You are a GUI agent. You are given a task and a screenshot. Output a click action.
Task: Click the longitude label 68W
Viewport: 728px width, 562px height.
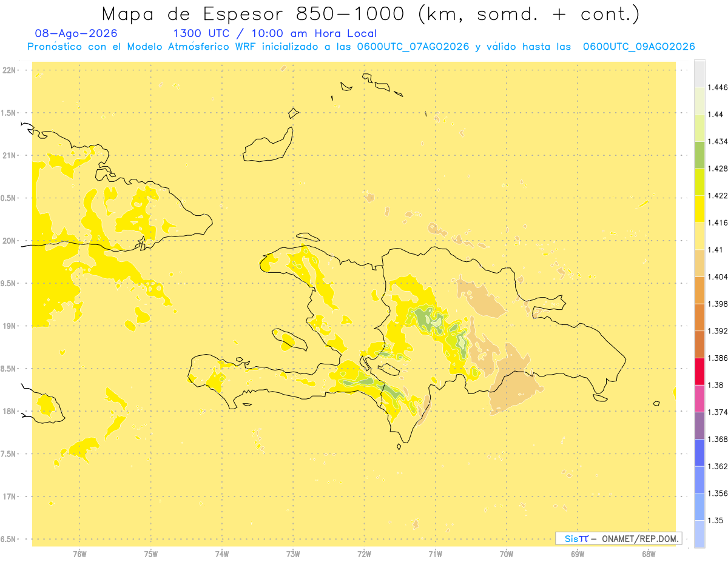pos(649,554)
